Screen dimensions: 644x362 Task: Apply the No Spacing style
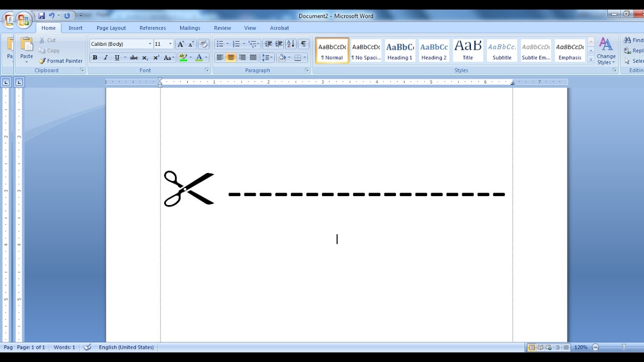click(x=366, y=50)
